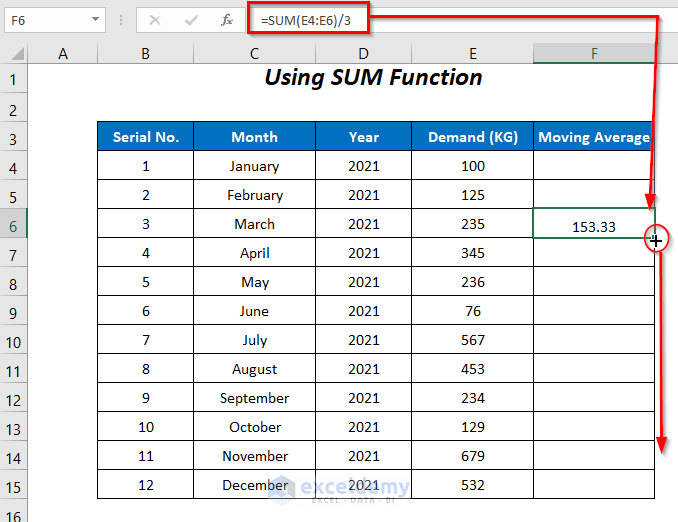Select the 'May' cell
This screenshot has width=678, height=522.
click(x=254, y=282)
